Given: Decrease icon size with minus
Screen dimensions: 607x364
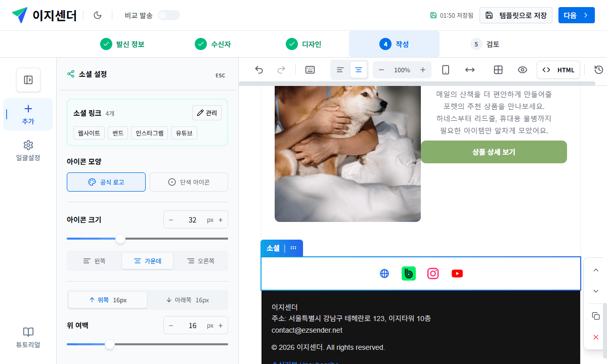Looking at the screenshot, I should coord(171,220).
